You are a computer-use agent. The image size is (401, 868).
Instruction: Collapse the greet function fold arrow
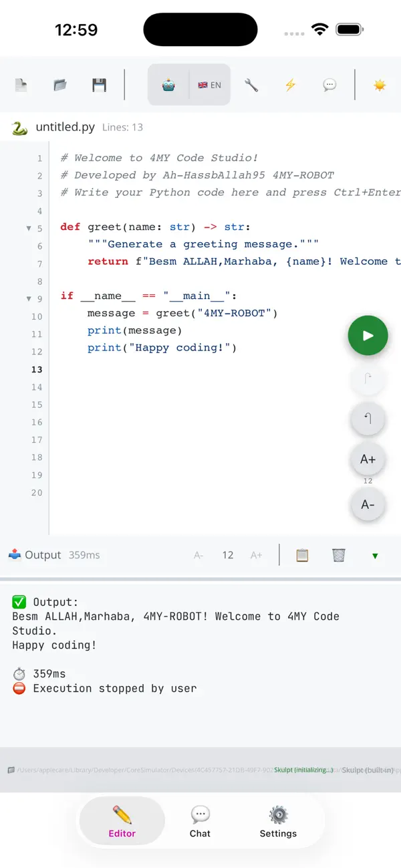pos(28,228)
